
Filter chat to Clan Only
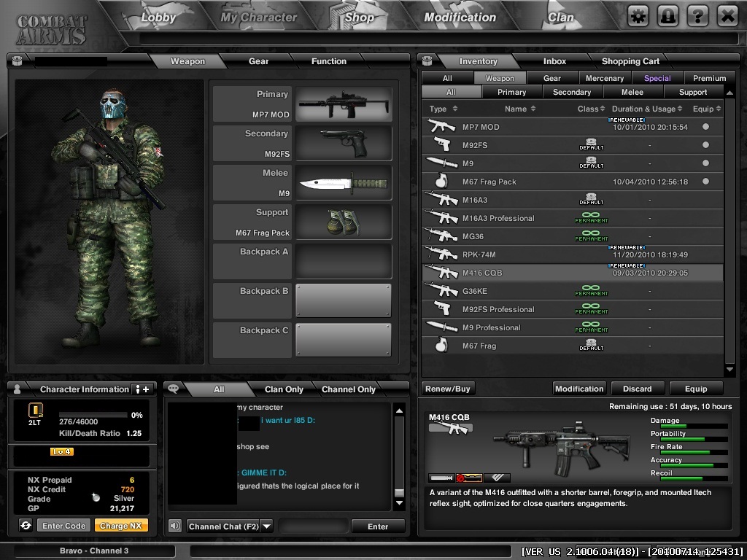(x=284, y=389)
